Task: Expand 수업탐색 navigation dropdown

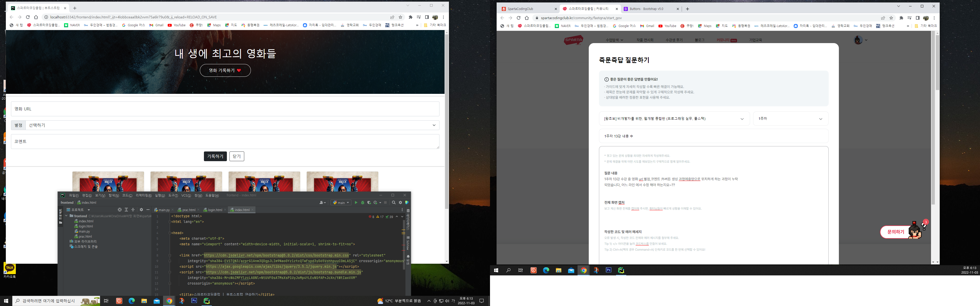Action: (614, 40)
